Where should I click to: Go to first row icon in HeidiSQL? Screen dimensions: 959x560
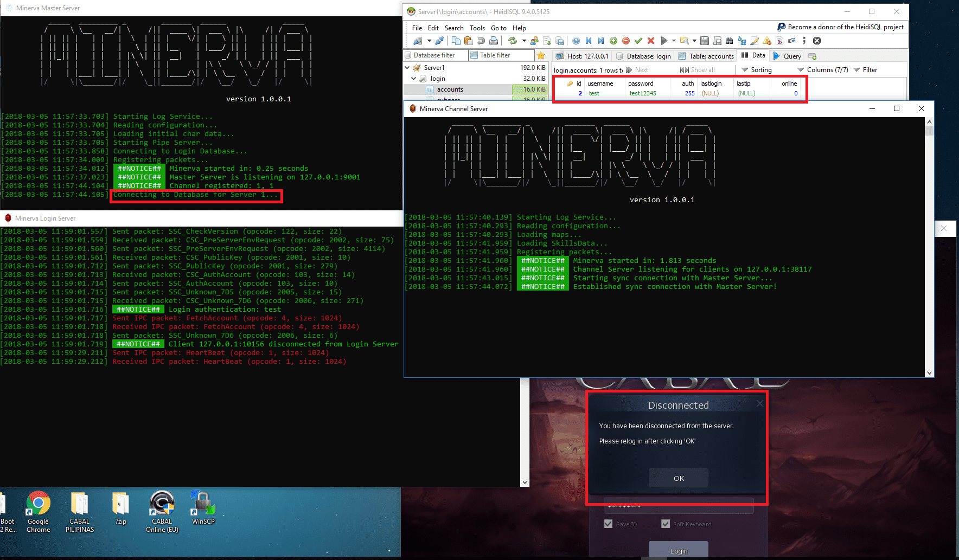tap(589, 41)
